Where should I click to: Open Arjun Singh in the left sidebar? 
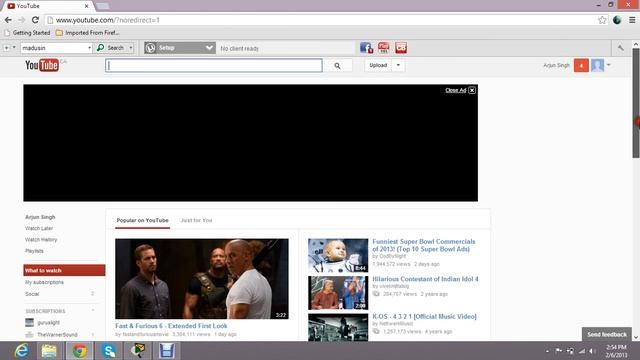[40, 217]
